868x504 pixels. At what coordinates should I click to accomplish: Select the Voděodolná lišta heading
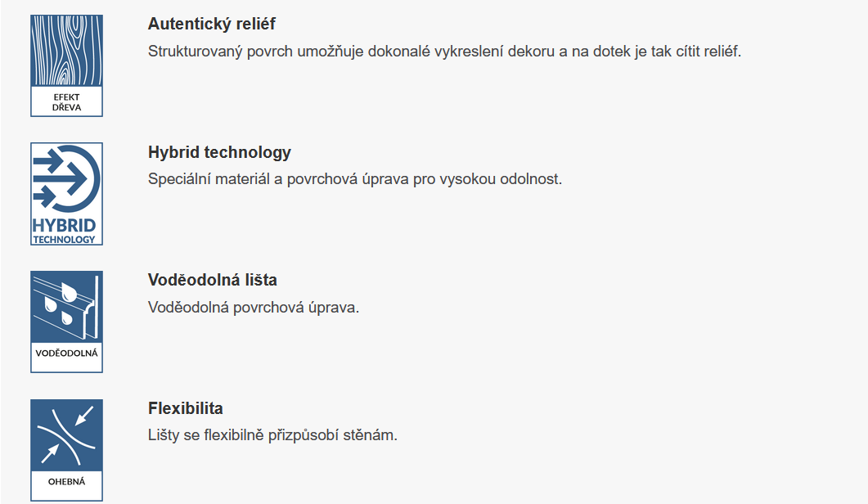[x=213, y=280]
